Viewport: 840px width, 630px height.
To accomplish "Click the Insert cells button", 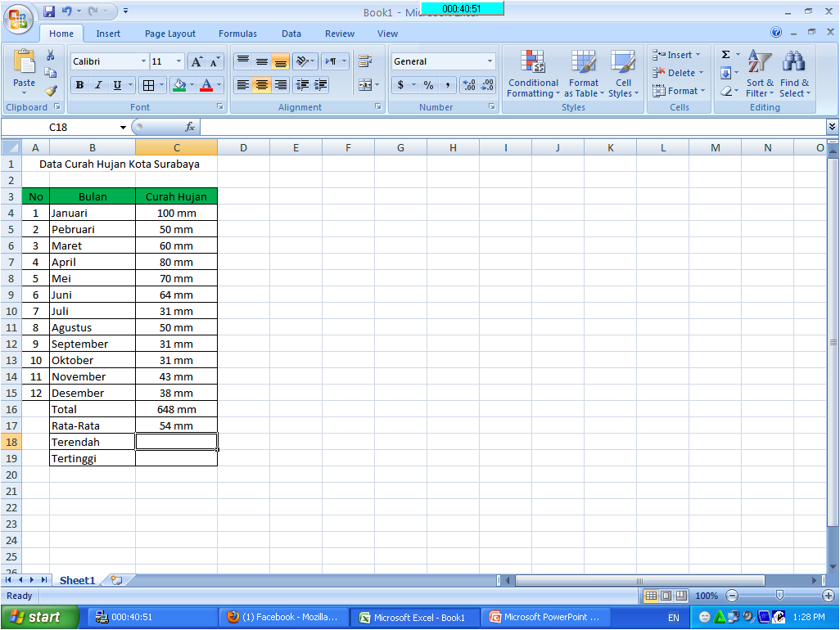I will (677, 55).
